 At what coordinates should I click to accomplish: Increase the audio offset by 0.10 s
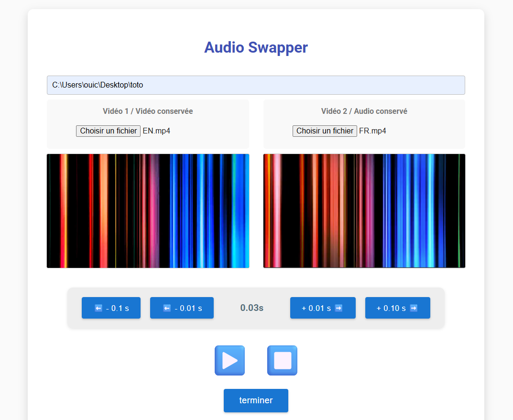pyautogui.click(x=397, y=308)
